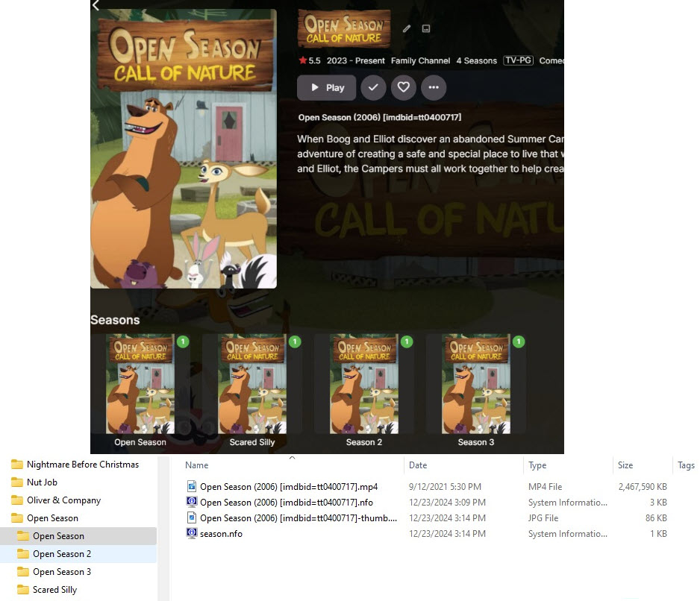Select the highlighted Open Season subfolder
Image resolution: width=700 pixels, height=601 pixels.
click(x=78, y=536)
